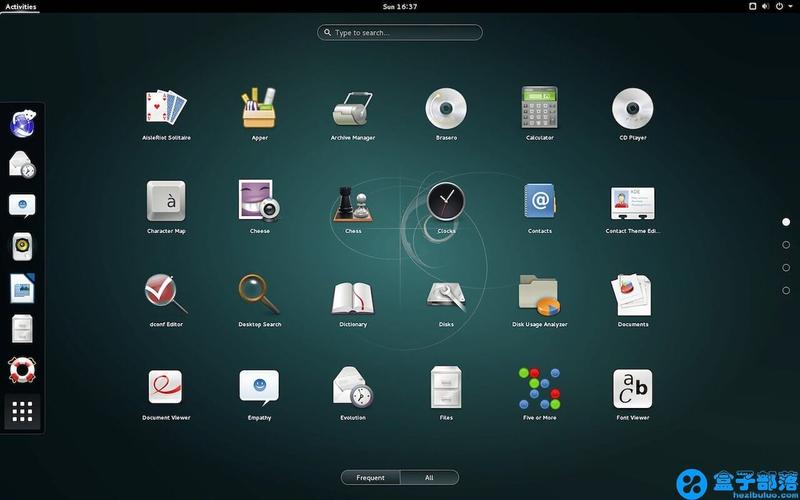Open the clock showing Sun 16:37
This screenshot has height=500, width=800.
399,7
